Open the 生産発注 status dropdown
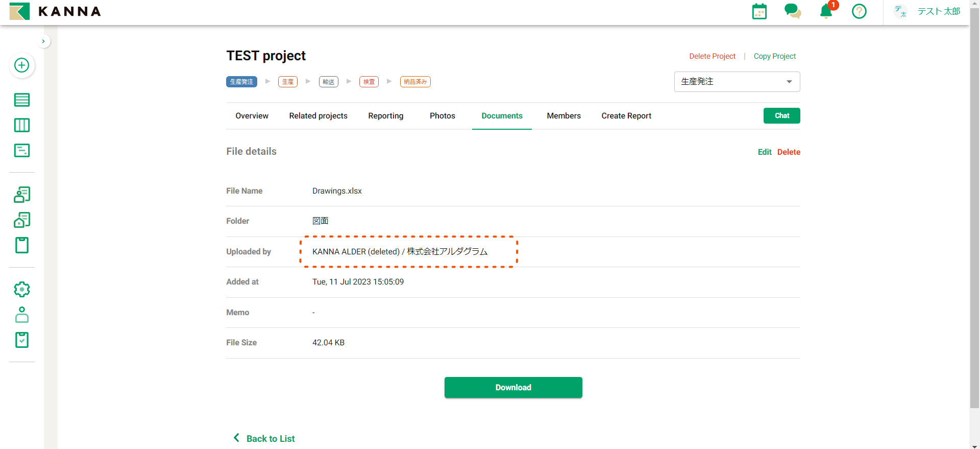This screenshot has height=449, width=980. coord(737,82)
